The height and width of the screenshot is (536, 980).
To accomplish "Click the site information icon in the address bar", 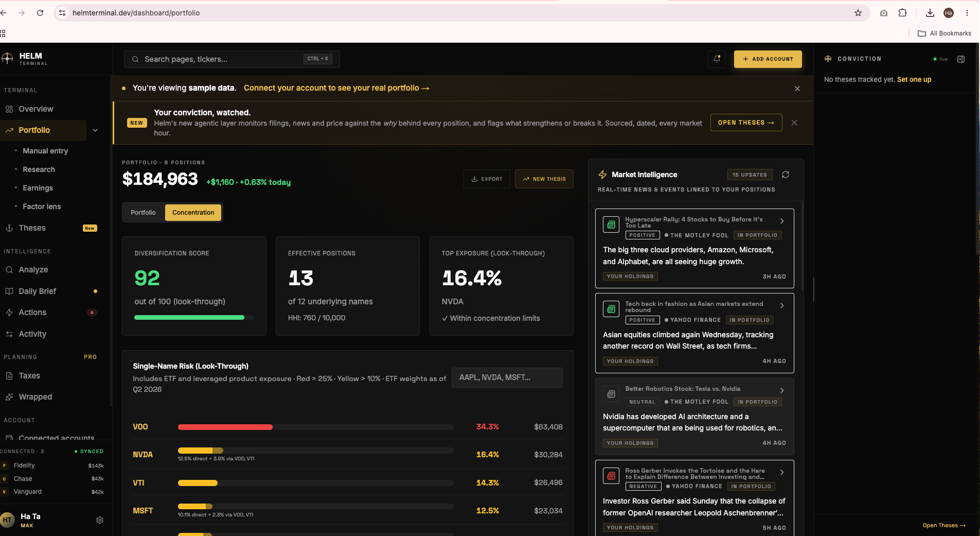I will point(62,13).
